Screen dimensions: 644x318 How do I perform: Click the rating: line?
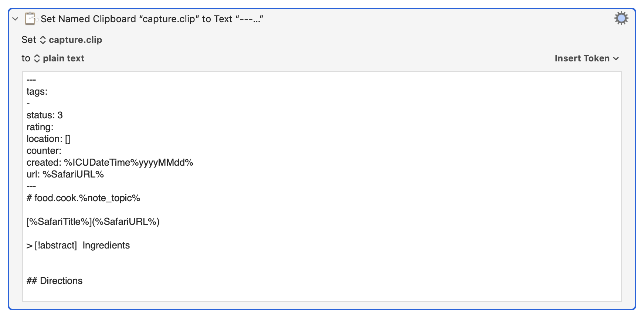point(40,127)
